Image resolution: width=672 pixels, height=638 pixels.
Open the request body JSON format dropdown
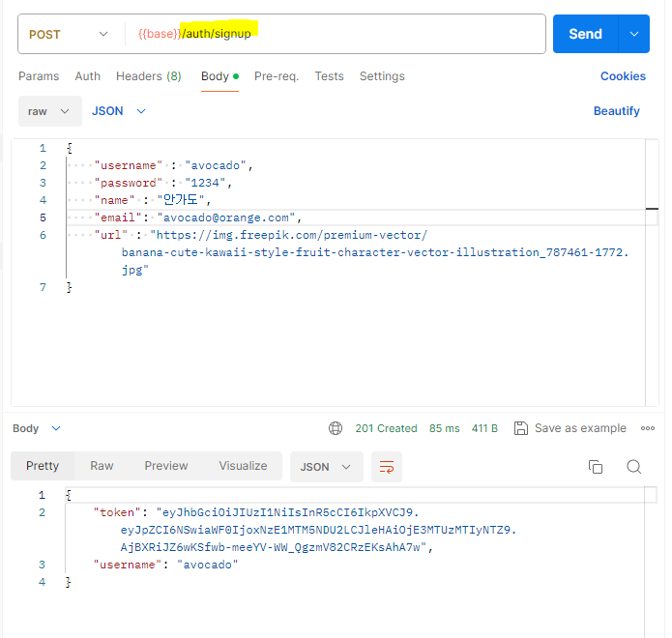click(119, 111)
